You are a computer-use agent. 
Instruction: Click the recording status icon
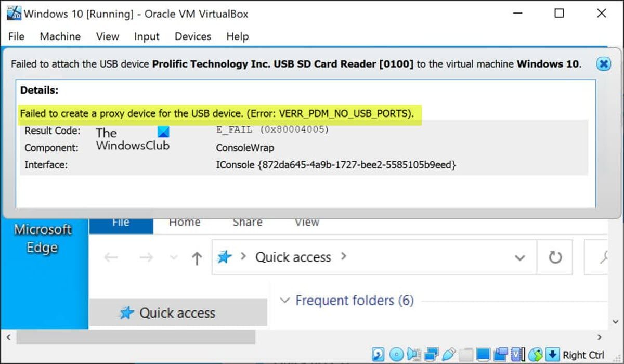(501, 354)
